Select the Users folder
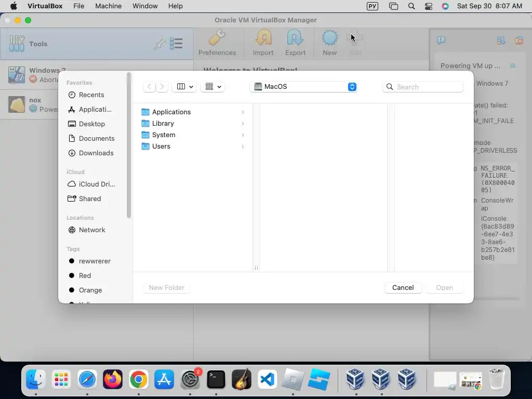This screenshot has width=532, height=399. point(193,147)
